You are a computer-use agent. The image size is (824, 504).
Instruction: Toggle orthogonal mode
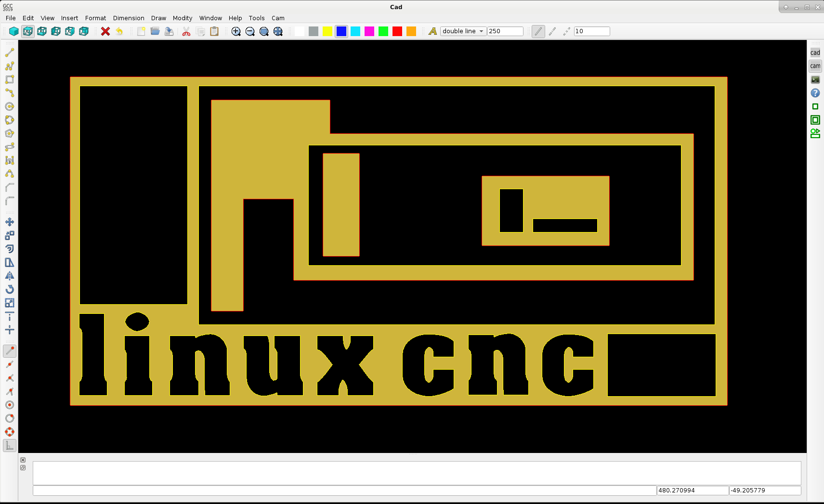point(10,446)
